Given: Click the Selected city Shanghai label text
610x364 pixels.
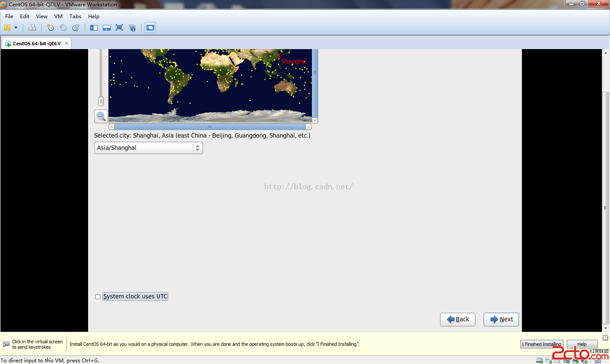Looking at the screenshot, I should click(202, 135).
